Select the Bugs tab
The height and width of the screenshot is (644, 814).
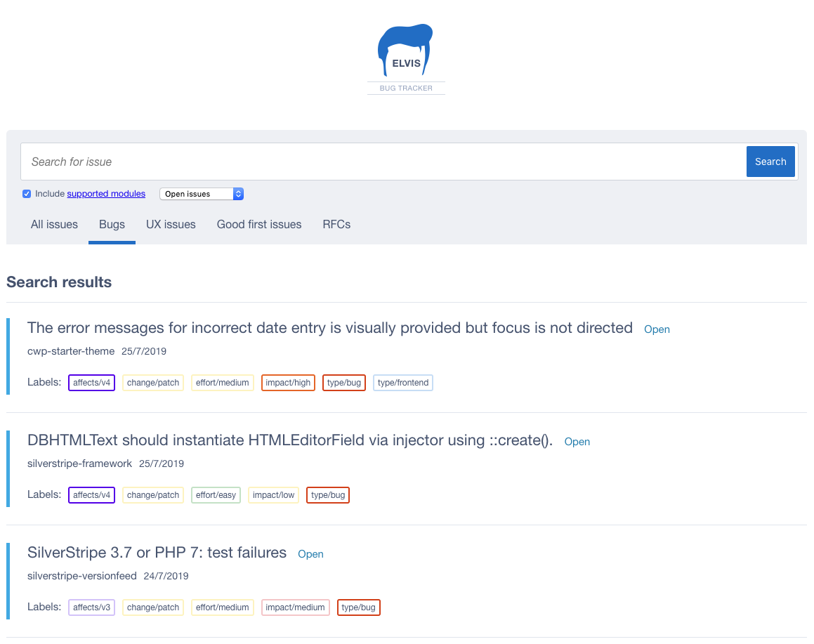click(112, 224)
